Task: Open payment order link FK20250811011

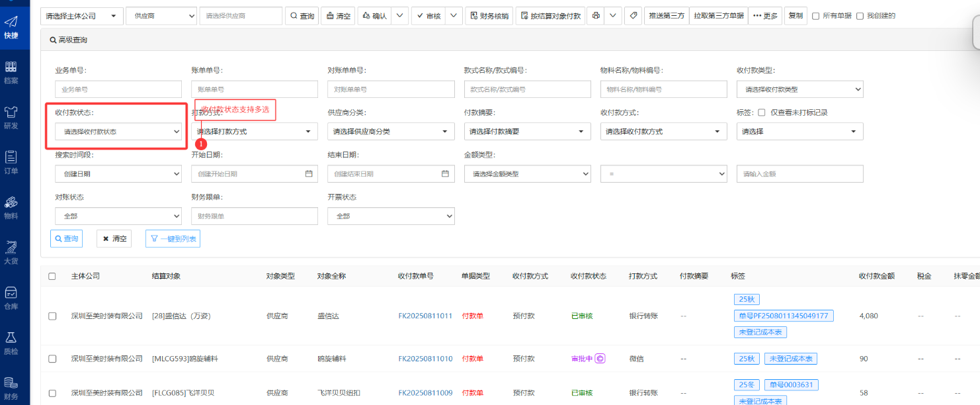Action: click(425, 316)
